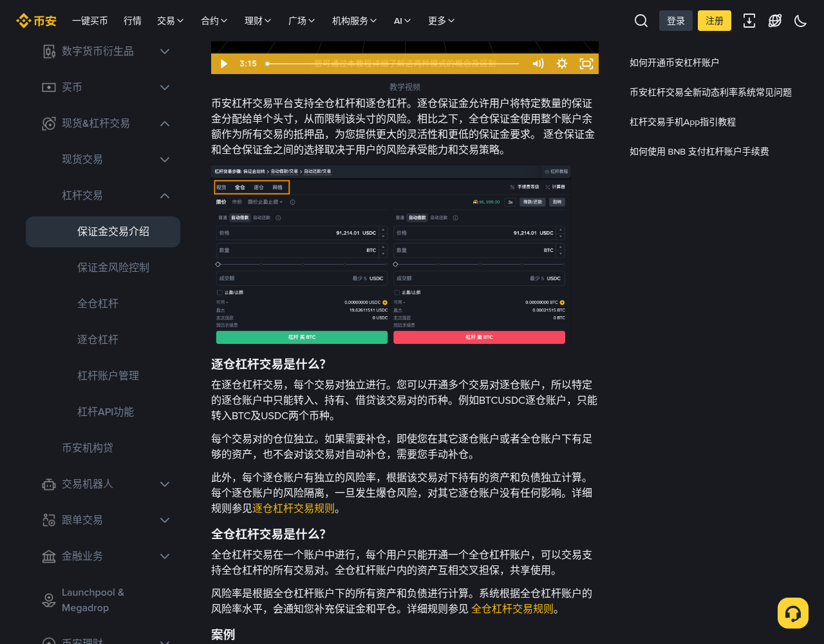The height and width of the screenshot is (644, 824).
Task: Open article 币安杠杆交易全新动态利率系统常见问题
Action: click(x=711, y=92)
